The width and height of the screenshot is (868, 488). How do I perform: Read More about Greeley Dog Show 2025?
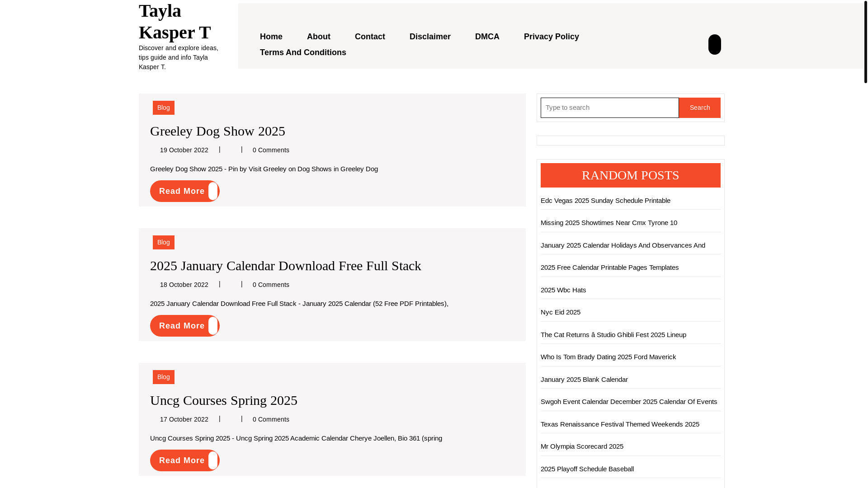(184, 191)
